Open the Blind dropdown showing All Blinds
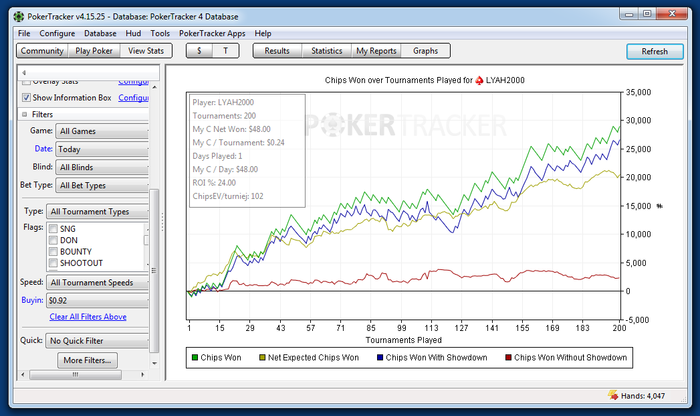 point(102,167)
